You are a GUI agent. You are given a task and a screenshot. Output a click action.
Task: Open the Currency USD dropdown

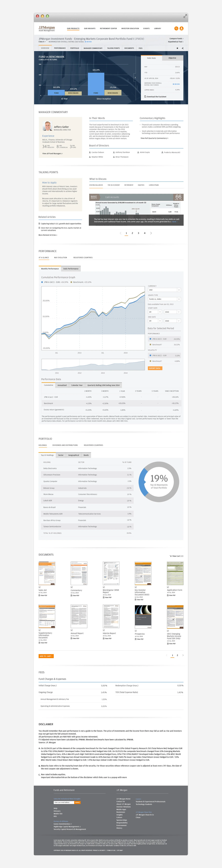[164, 290]
